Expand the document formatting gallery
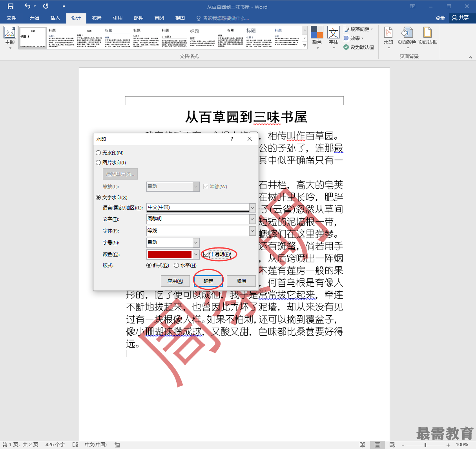 point(305,46)
